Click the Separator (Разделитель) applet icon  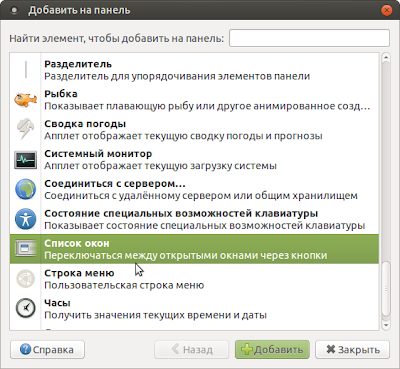[x=26, y=70]
